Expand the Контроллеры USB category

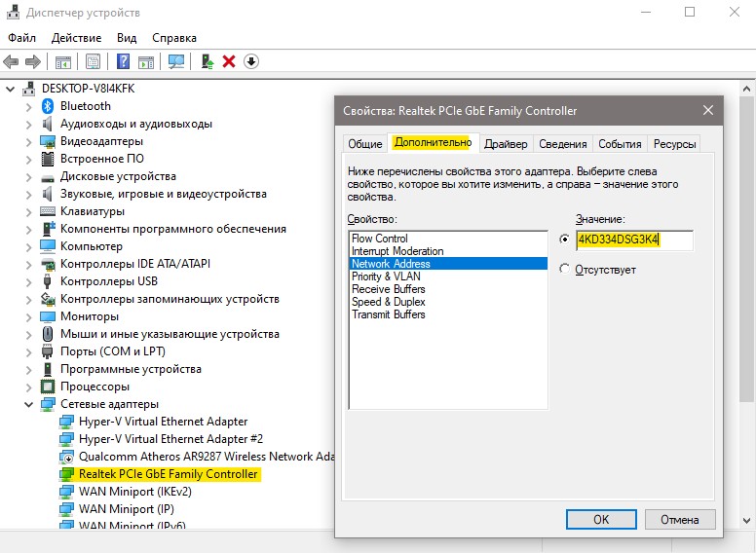[x=29, y=281]
